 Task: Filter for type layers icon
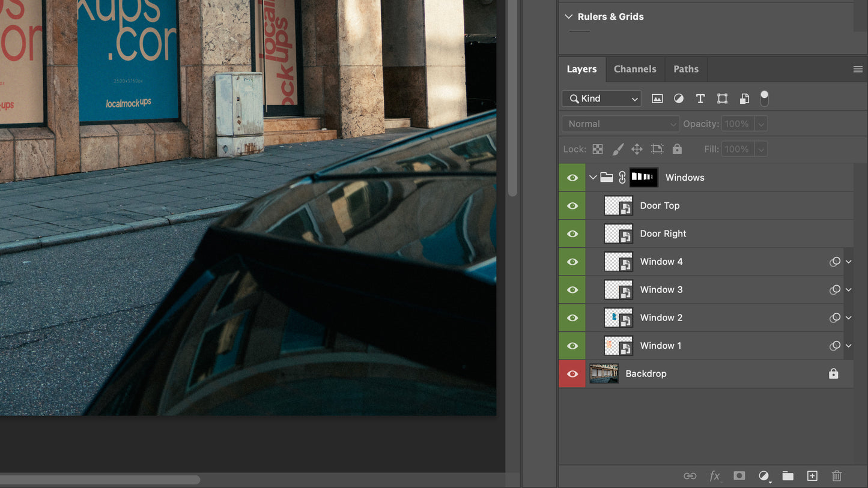click(x=700, y=98)
